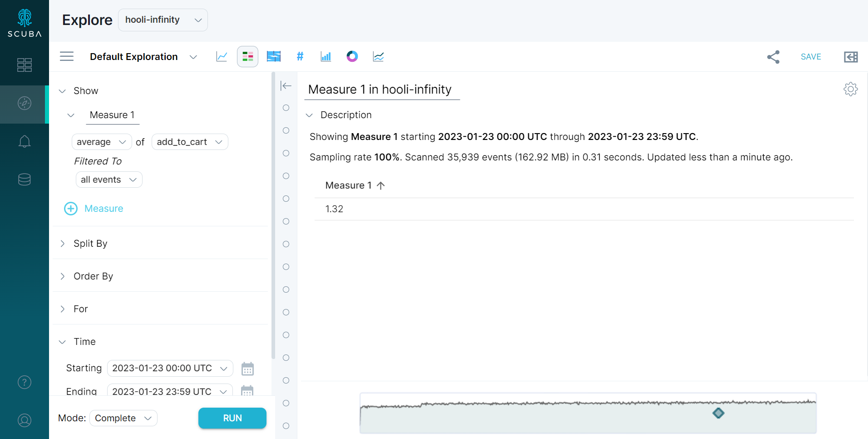
Task: Click the share icon
Action: [773, 57]
